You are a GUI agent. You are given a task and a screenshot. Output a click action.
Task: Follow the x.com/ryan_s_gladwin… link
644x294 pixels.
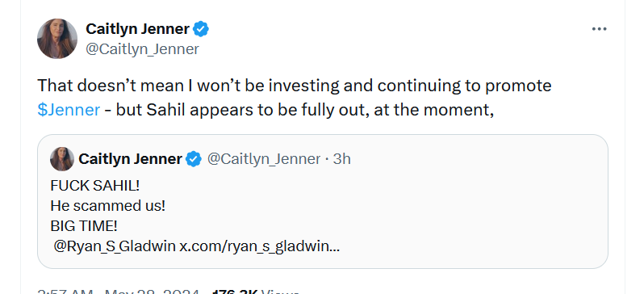260,246
